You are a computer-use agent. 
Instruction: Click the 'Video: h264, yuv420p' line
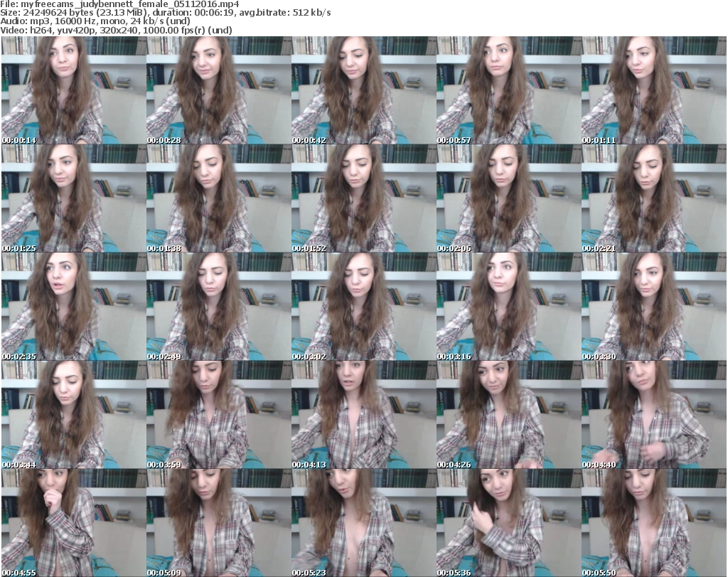pyautogui.click(x=116, y=30)
